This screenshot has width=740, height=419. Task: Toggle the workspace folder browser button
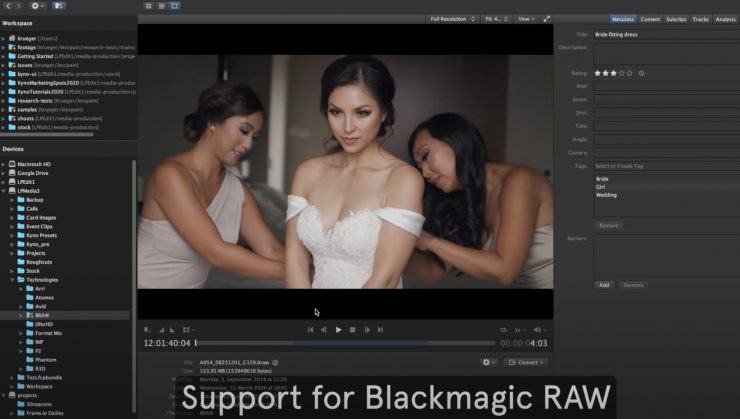click(57, 6)
